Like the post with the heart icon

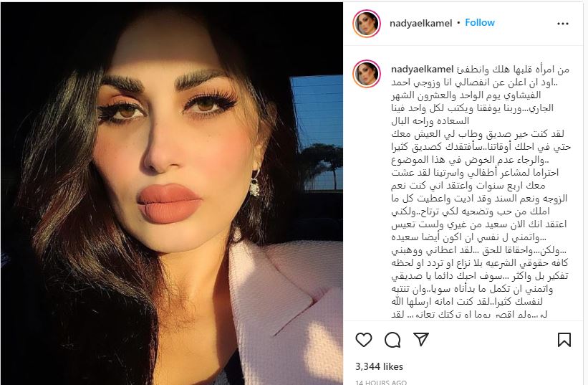click(363, 340)
